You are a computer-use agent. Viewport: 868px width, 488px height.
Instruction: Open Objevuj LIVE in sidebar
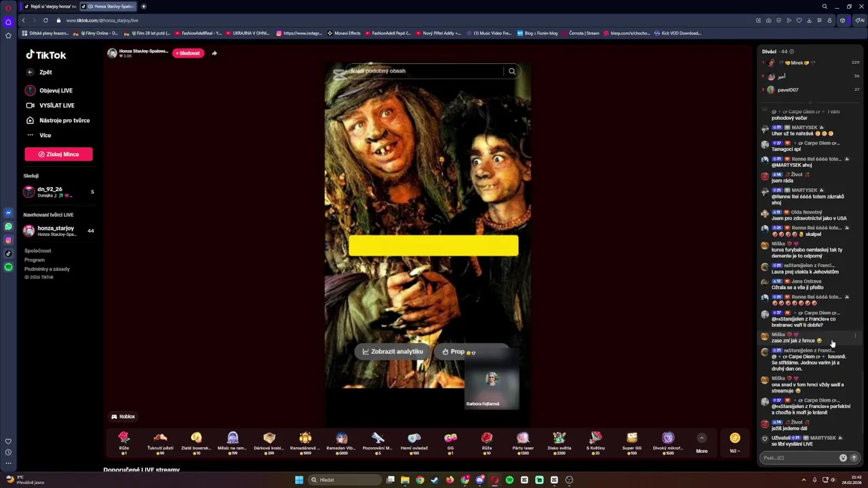coord(49,90)
